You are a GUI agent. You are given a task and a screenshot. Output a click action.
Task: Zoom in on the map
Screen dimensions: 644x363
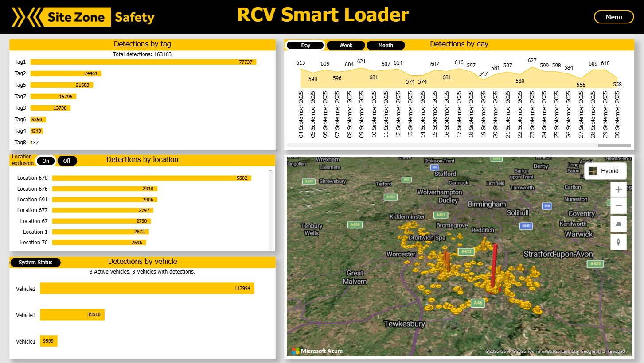[x=619, y=189]
